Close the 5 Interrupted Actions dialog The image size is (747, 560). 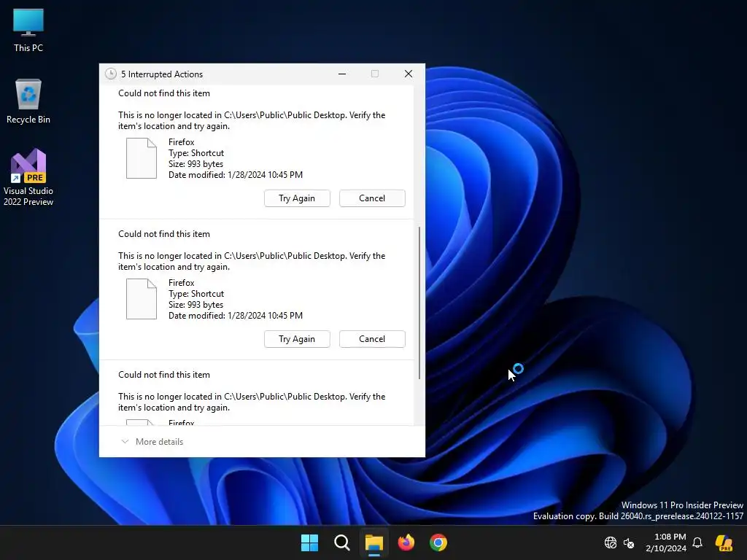coord(409,74)
